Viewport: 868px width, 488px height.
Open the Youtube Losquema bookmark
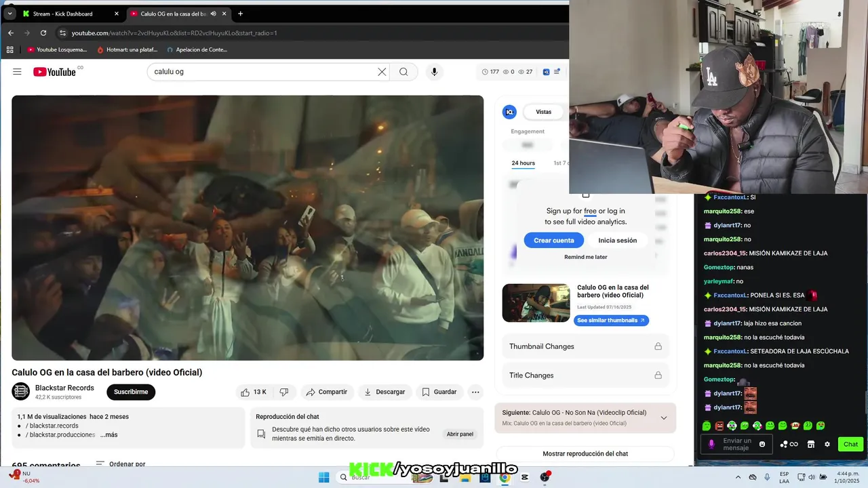click(58, 49)
